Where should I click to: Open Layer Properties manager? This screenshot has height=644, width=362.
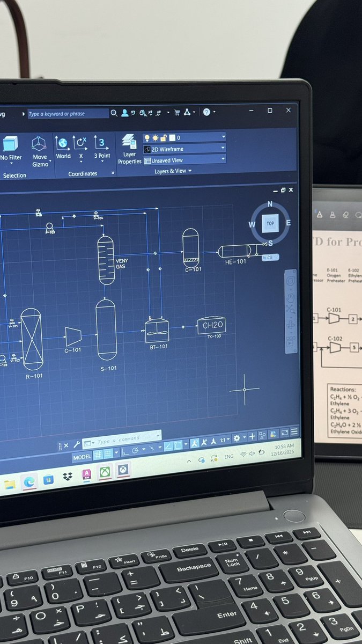click(129, 149)
